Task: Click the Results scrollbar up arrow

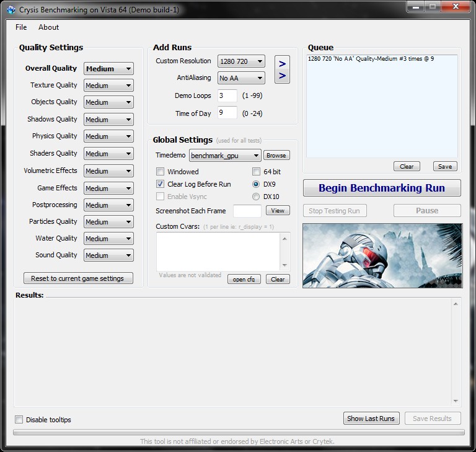Action: pyautogui.click(x=456, y=304)
